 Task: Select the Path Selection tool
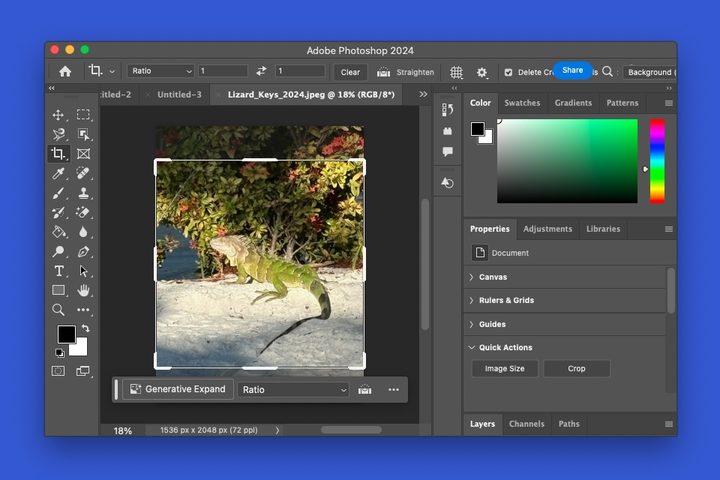point(83,271)
